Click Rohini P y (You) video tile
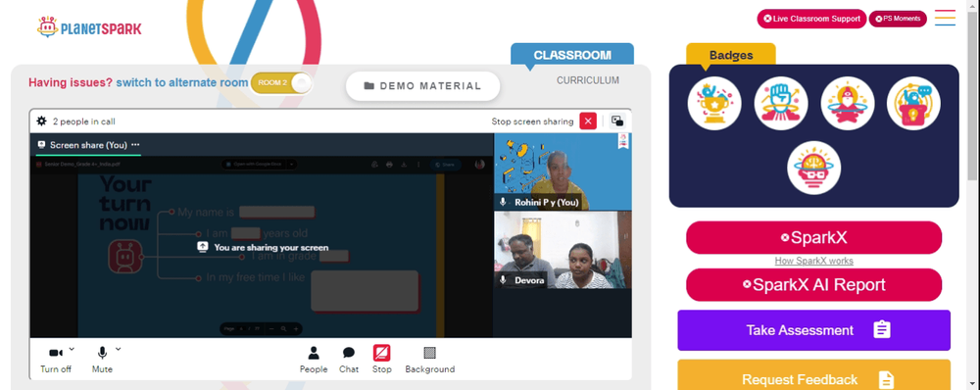 (563, 171)
